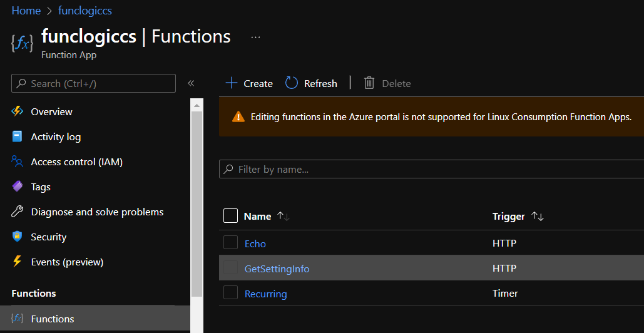Viewport: 644px width, 333px height.
Task: Click the Events (preview) bolt icon
Action: pyautogui.click(x=18, y=262)
